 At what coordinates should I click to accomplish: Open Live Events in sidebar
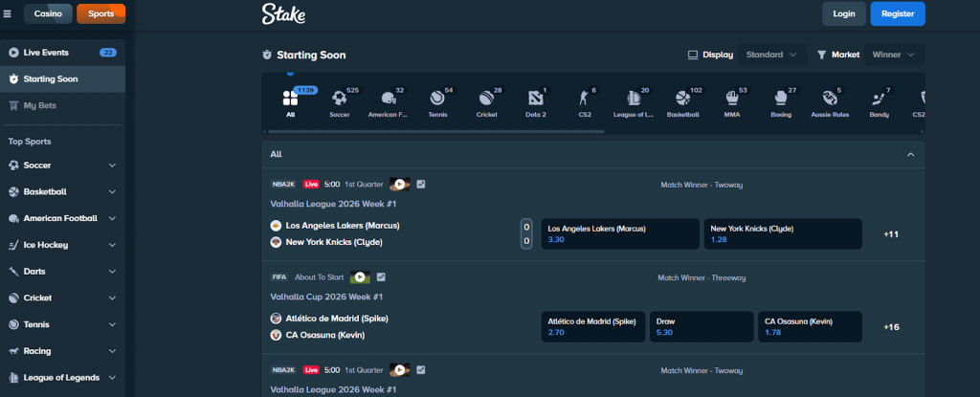62,53
